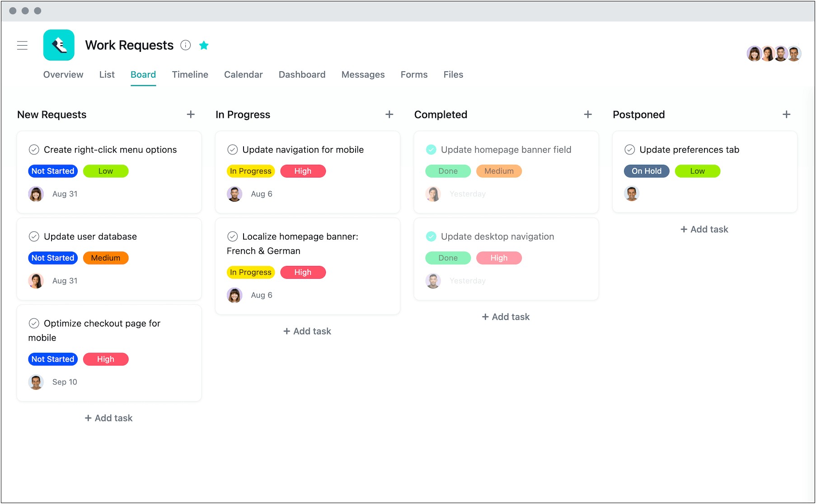
Task: Click assignee avatar on Update navigation for mobile
Action: click(x=234, y=194)
